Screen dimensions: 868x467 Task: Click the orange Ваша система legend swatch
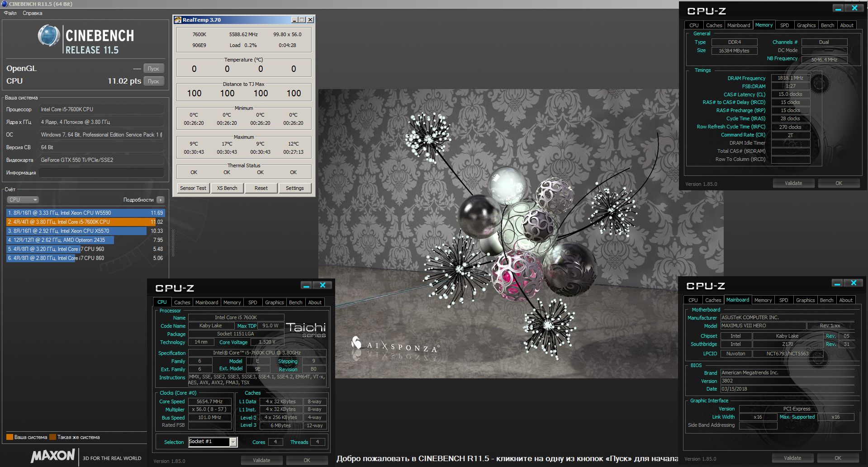point(9,437)
